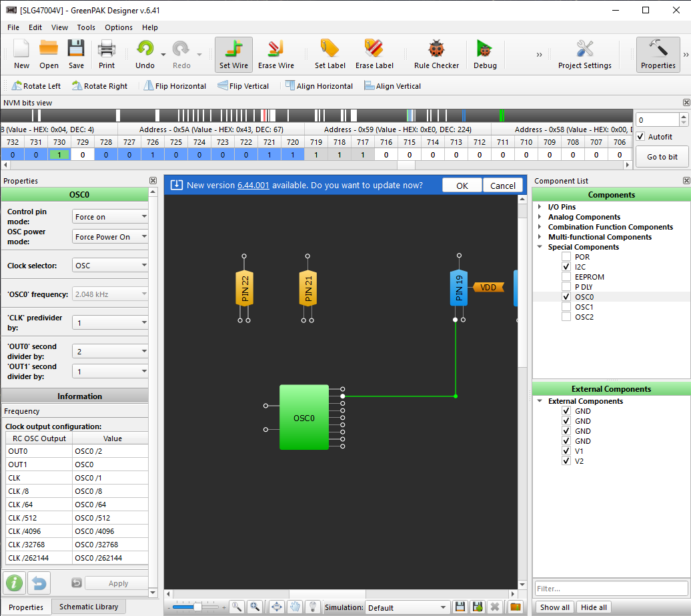This screenshot has height=616, width=691.
Task: Open the File menu
Action: click(x=13, y=27)
